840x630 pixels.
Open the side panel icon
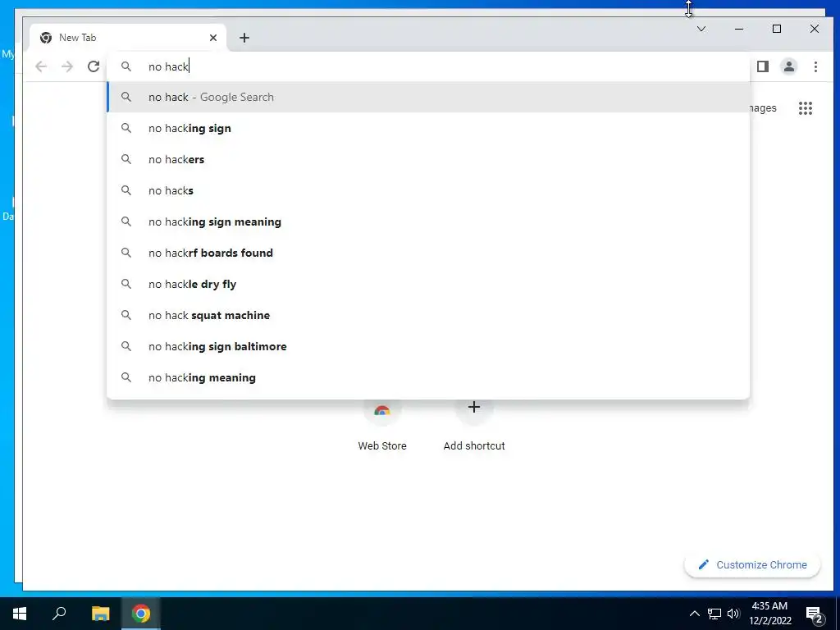tap(763, 66)
